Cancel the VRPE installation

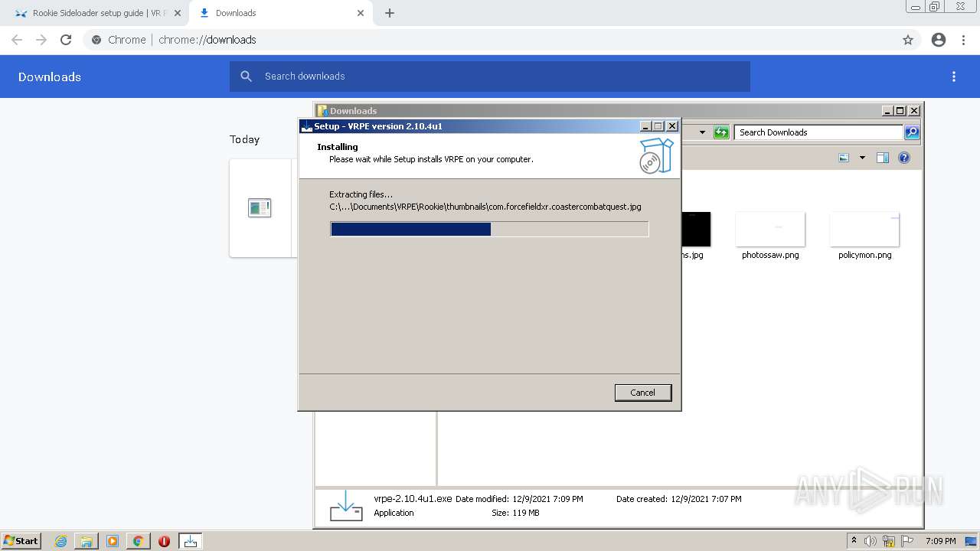(642, 393)
